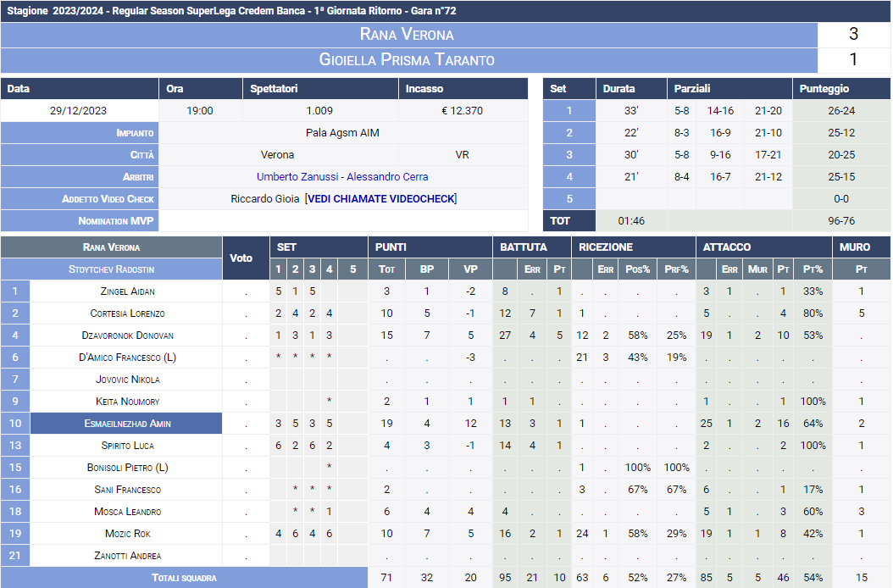The width and height of the screenshot is (893, 588).
Task: Click the Rana Verona team title
Action: pos(407,35)
